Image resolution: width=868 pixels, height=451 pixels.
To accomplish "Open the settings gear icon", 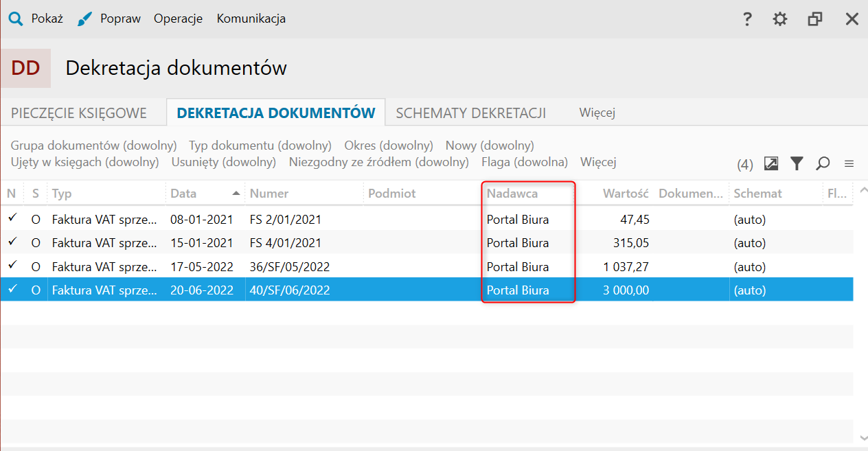I will click(780, 19).
